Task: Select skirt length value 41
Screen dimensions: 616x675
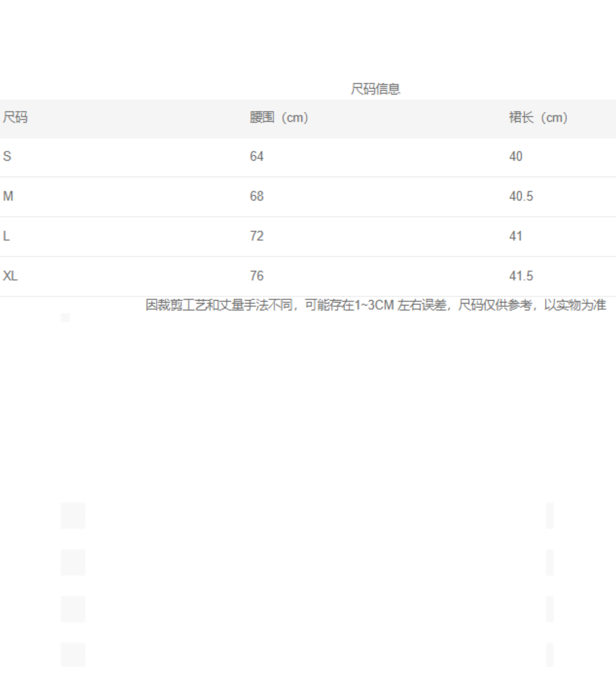Action: coord(516,236)
